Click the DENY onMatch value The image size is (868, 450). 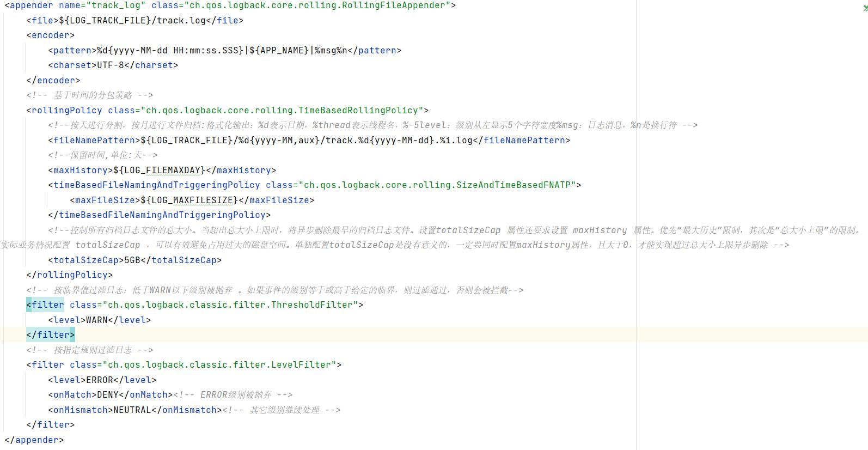[108, 395]
